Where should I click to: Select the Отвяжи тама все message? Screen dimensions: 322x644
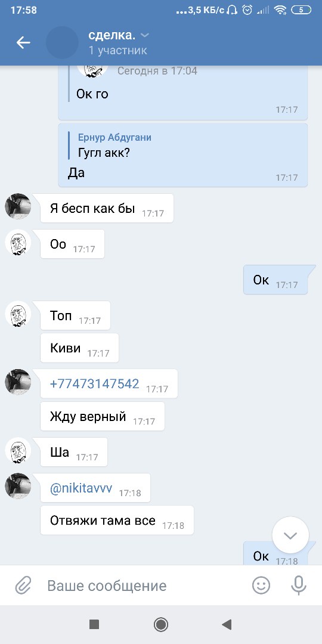click(117, 521)
